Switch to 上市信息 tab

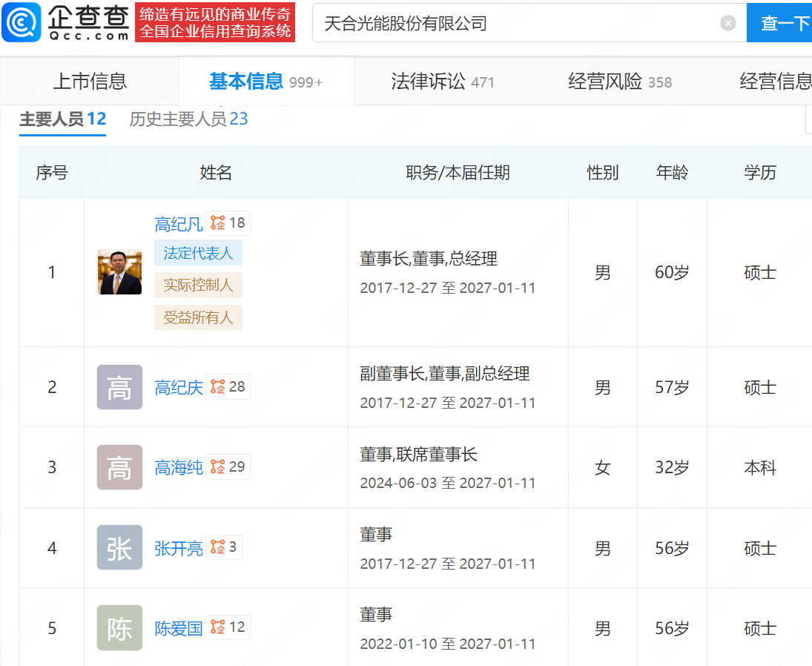click(x=90, y=82)
